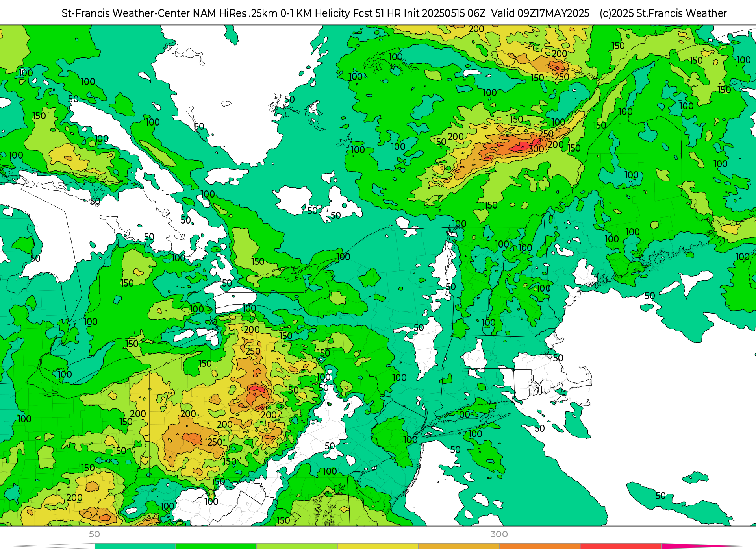Select the lime green legend segment
This screenshot has height=551, width=756.
click(x=297, y=546)
